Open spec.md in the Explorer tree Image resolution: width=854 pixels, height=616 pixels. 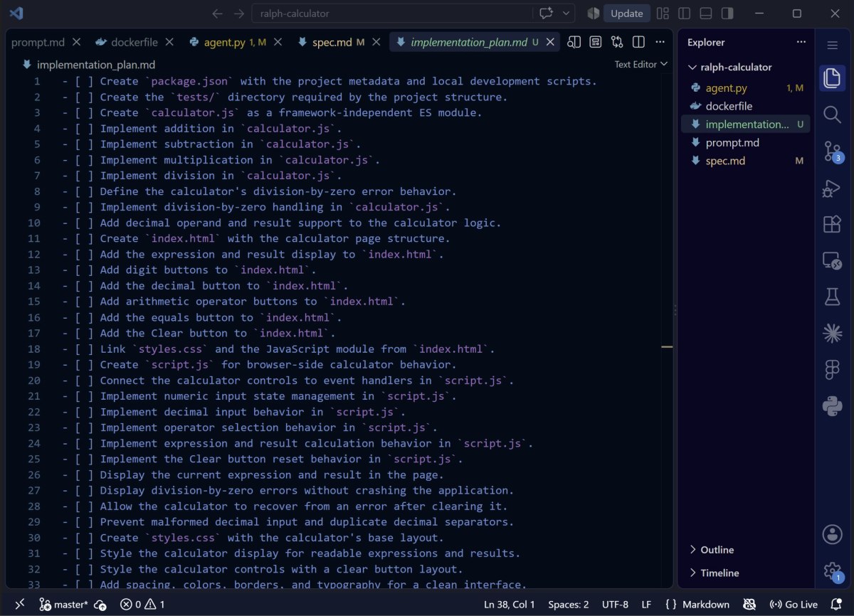click(x=747, y=161)
